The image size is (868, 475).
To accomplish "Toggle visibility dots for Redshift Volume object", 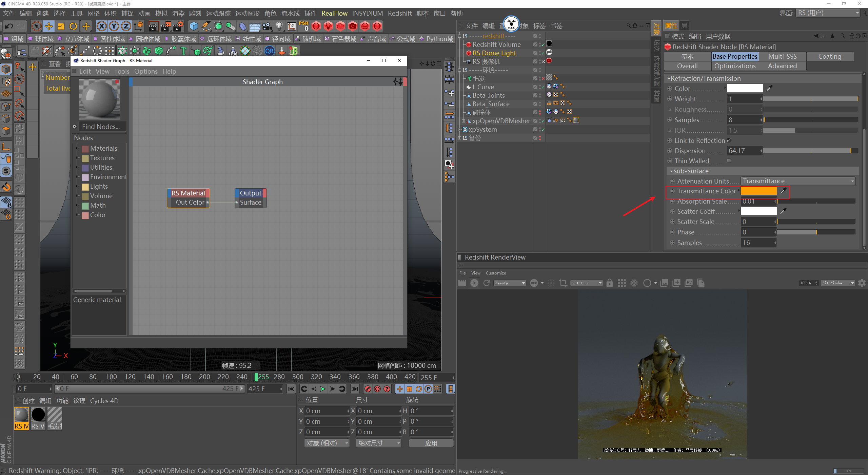I will (x=540, y=44).
